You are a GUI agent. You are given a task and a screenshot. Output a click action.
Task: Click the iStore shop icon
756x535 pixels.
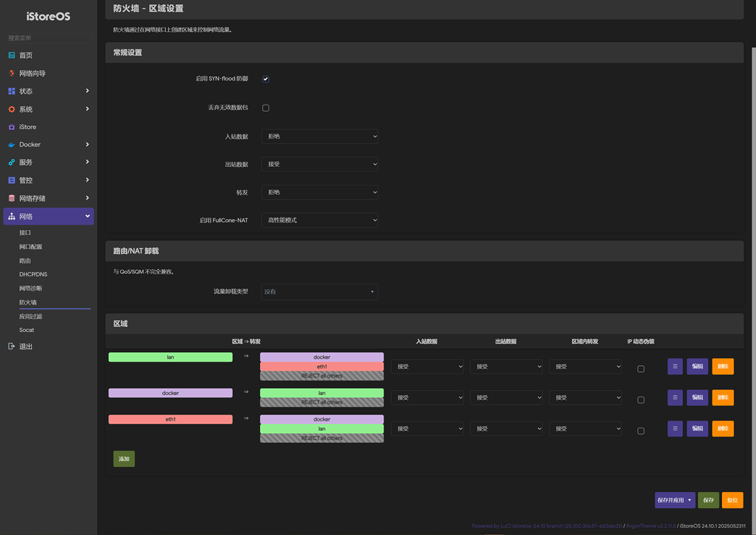[x=12, y=128]
